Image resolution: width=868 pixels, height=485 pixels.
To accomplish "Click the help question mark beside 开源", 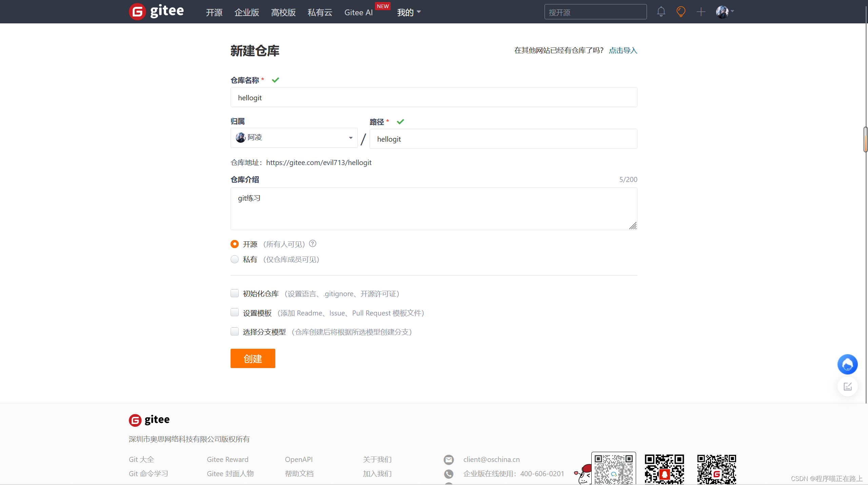I will click(x=312, y=243).
